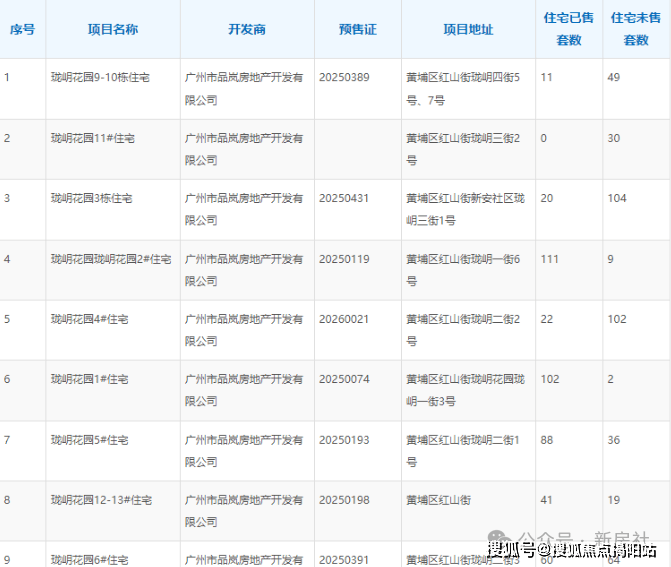Click address 黄埔区红山街珑玥四街5号、7号
This screenshot has height=567, width=671.
(463, 89)
